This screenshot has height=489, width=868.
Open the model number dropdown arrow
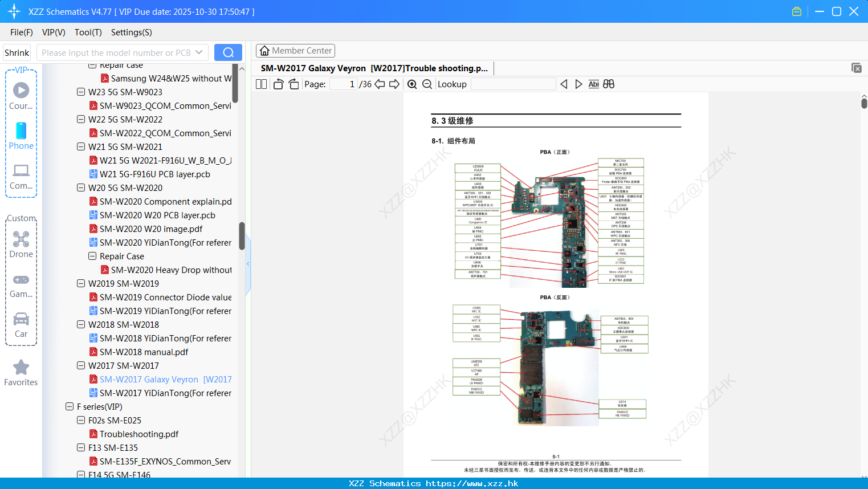199,52
